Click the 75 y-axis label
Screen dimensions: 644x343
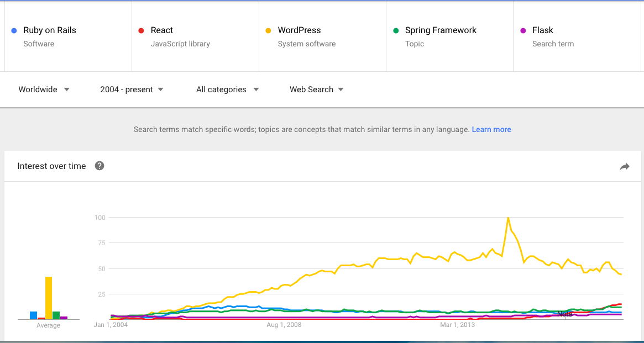coord(102,243)
